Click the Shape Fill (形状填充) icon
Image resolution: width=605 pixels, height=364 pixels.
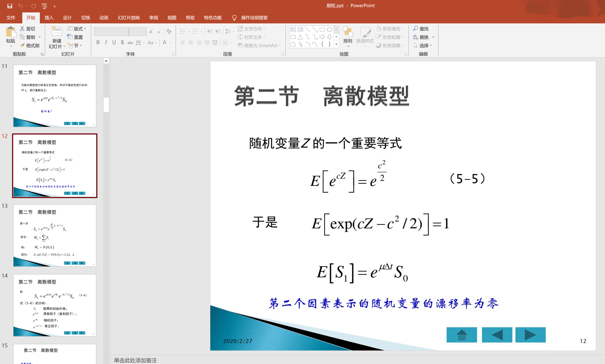pyautogui.click(x=379, y=29)
